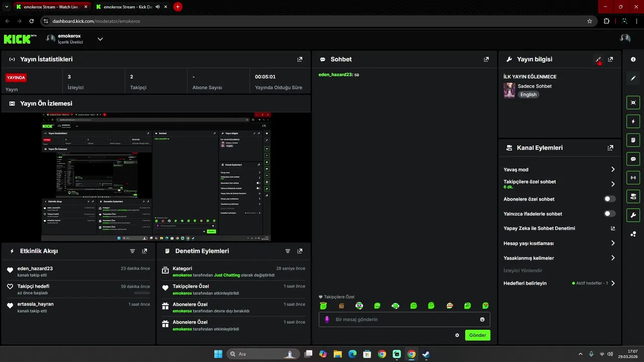The height and width of the screenshot is (362, 644).
Task: Toggle lightning activity feed widget in the sidebar
Action: (633, 121)
